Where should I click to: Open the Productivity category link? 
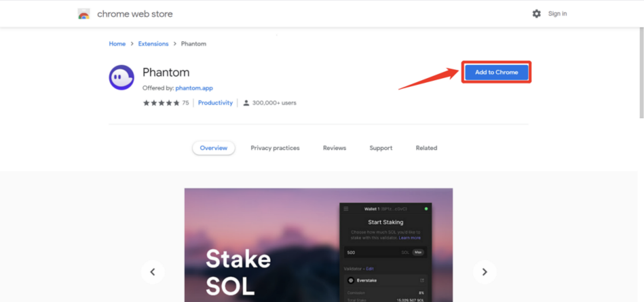coord(215,103)
